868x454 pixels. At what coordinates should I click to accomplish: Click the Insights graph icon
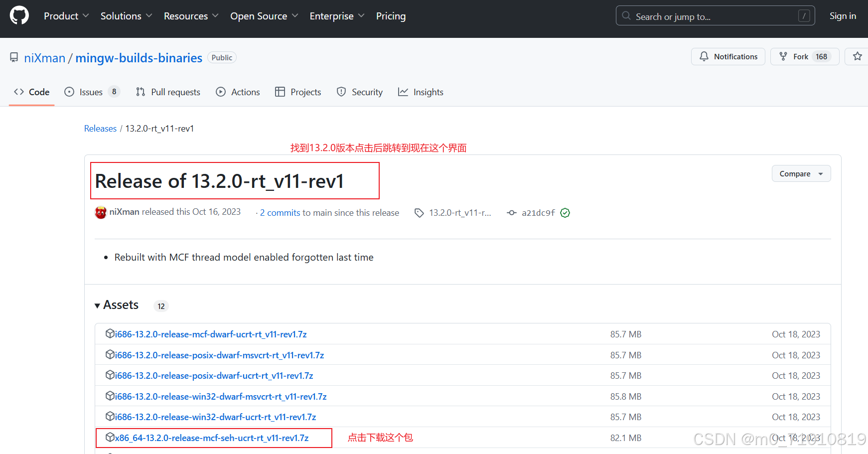coord(403,92)
